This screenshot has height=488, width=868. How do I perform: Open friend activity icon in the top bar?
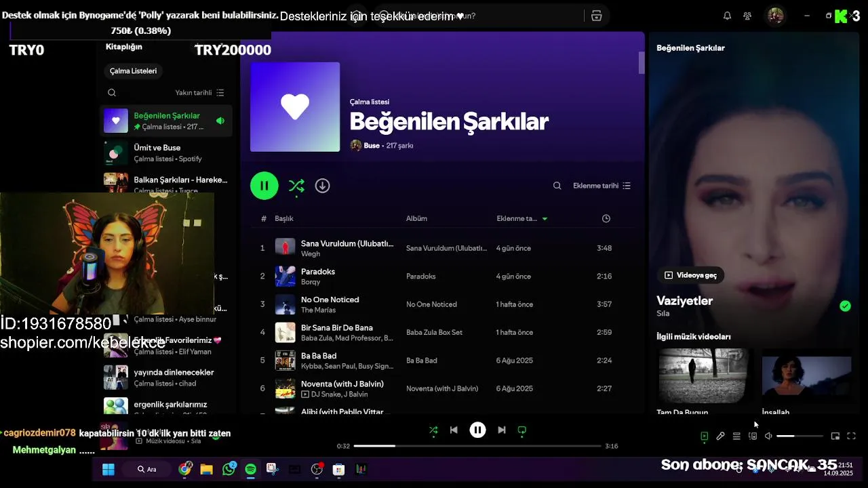tap(747, 16)
